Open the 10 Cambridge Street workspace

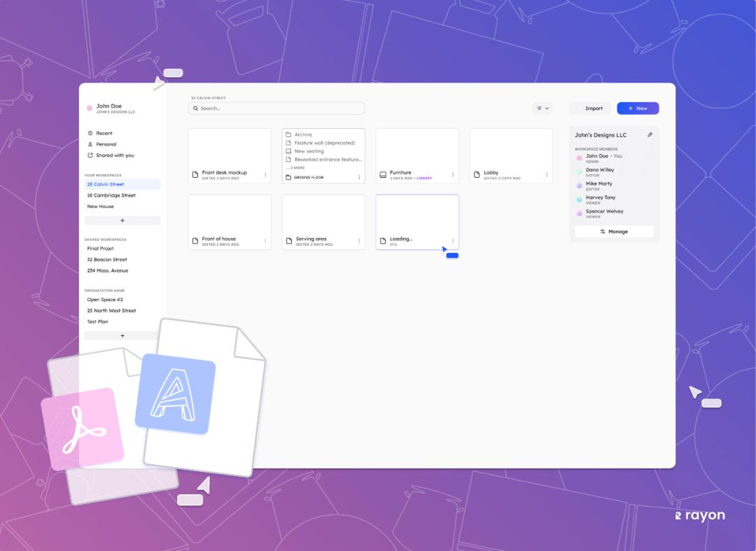click(x=111, y=195)
